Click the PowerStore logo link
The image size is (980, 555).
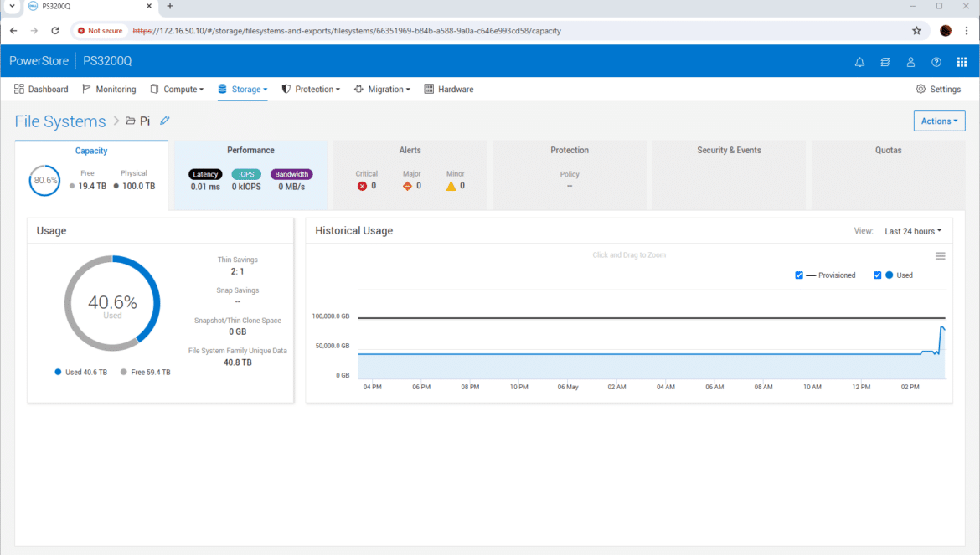(x=39, y=61)
